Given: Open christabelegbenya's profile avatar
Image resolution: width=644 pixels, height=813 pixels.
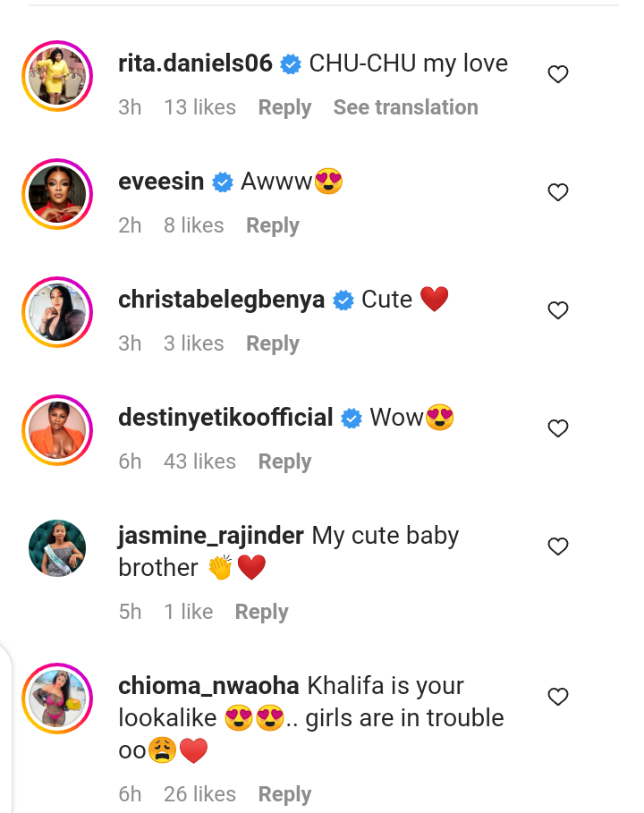Looking at the screenshot, I should pos(57,312).
